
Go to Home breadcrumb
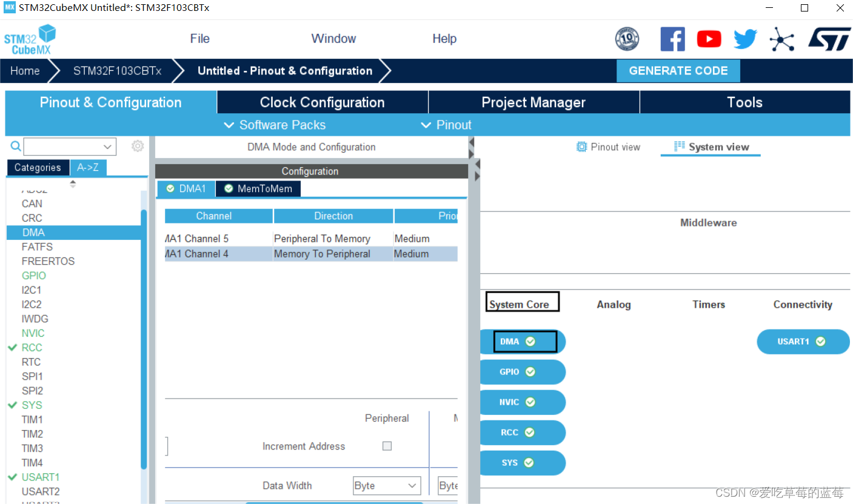pos(25,71)
